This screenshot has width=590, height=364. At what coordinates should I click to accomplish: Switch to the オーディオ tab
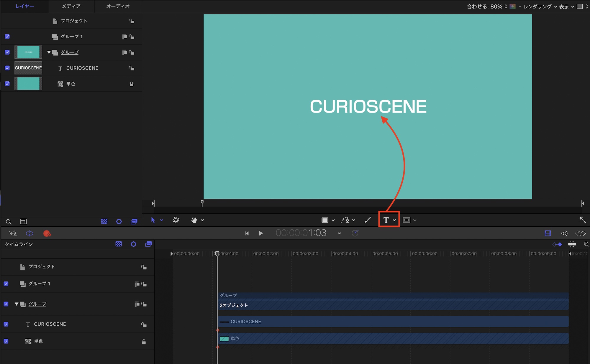tap(118, 6)
